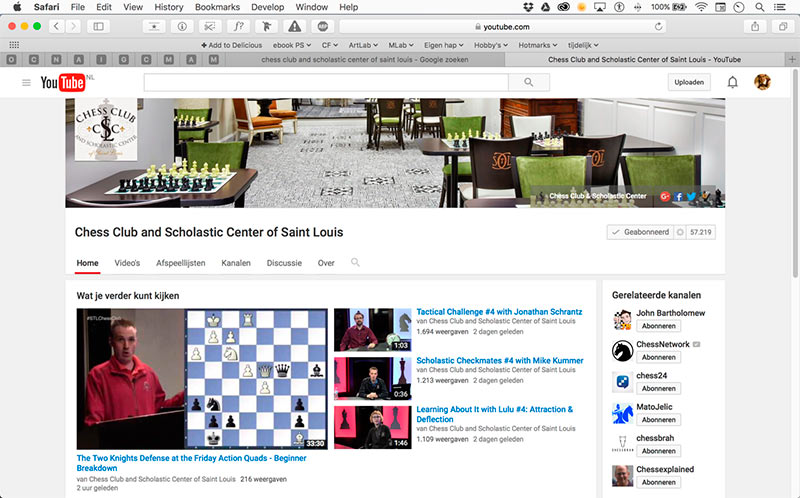Open macOS Spotlight search
The image size is (800, 498).
pyautogui.click(x=760, y=7)
